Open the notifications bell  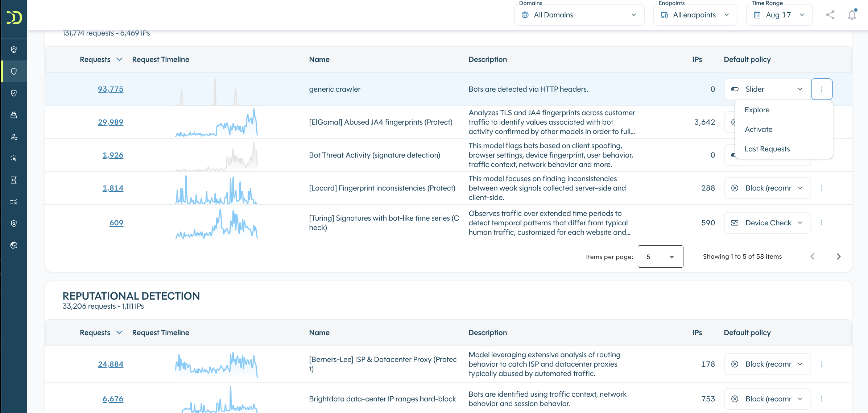[x=852, y=15]
